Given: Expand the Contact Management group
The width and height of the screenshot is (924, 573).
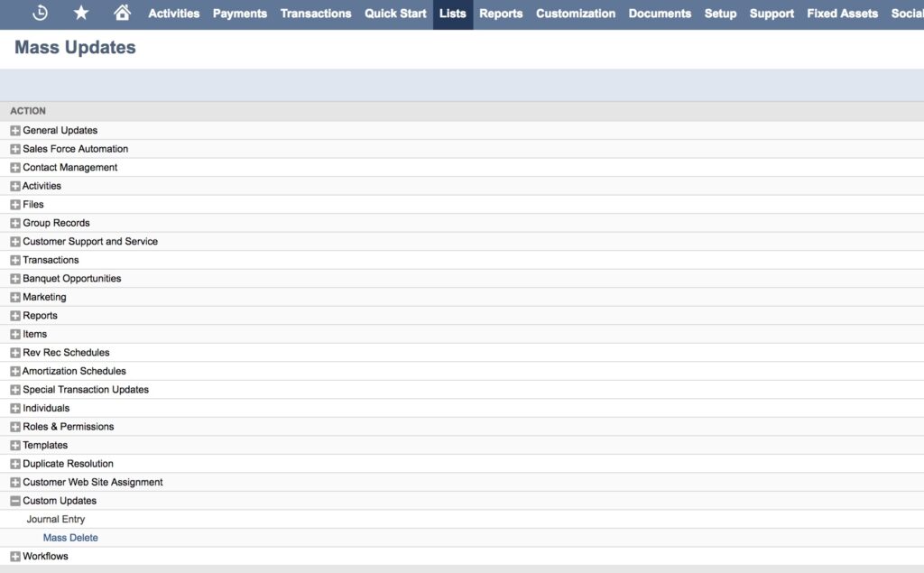Looking at the screenshot, I should click(15, 168).
